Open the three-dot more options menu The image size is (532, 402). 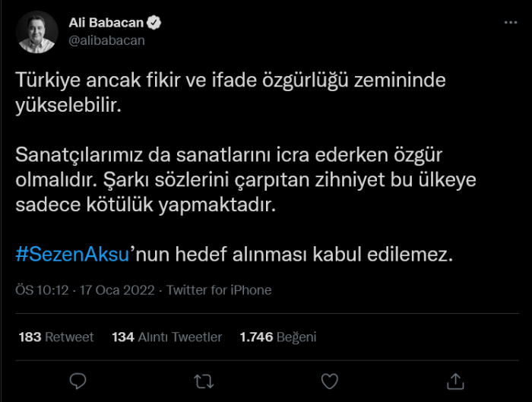coord(511,24)
